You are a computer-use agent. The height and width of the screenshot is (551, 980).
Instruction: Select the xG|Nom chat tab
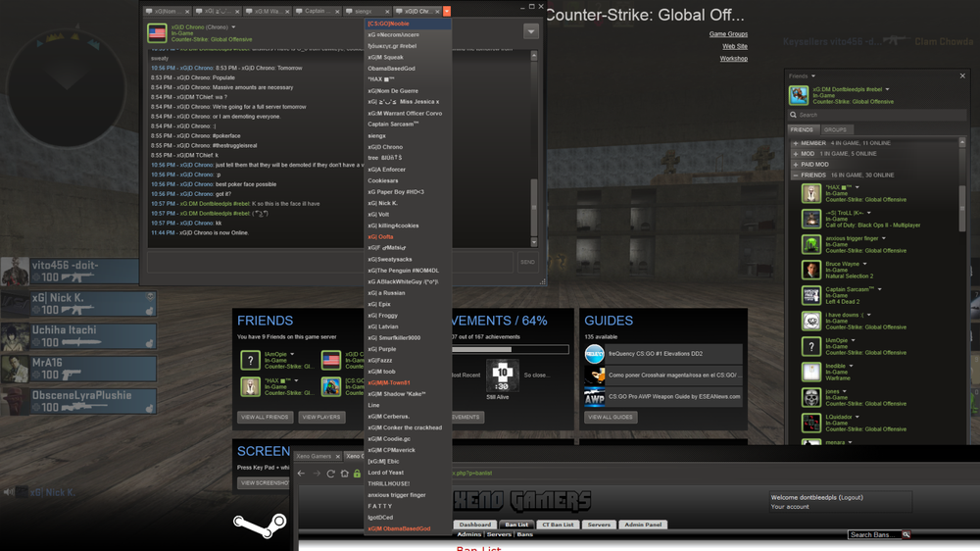(167, 11)
